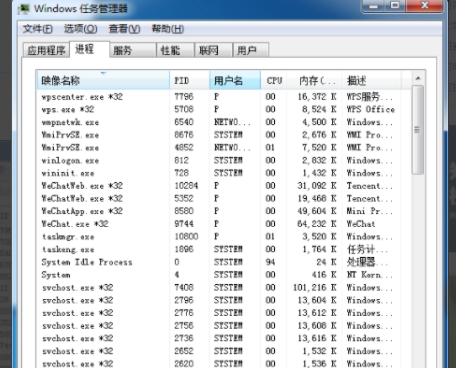456x368 pixels.
Task: Click the vertical scrollbar thumb
Action: tap(418, 130)
